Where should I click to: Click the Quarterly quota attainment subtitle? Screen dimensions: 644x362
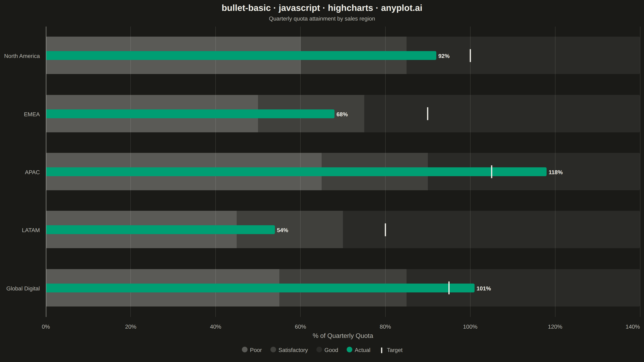(x=322, y=19)
